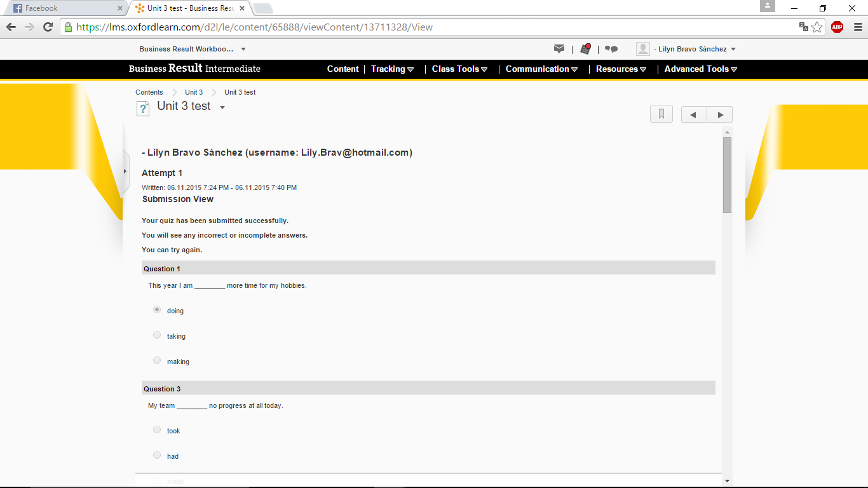Select the 'taking' radio option
The height and width of the screenshot is (488, 868).
coord(157,335)
